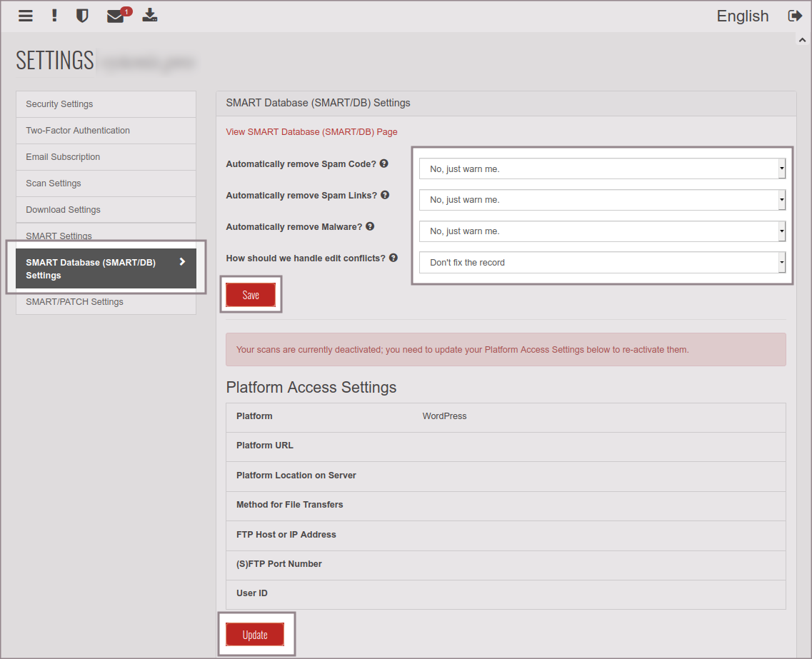Click the download icon in top bar
Image resolution: width=812 pixels, height=659 pixels.
[x=149, y=16]
